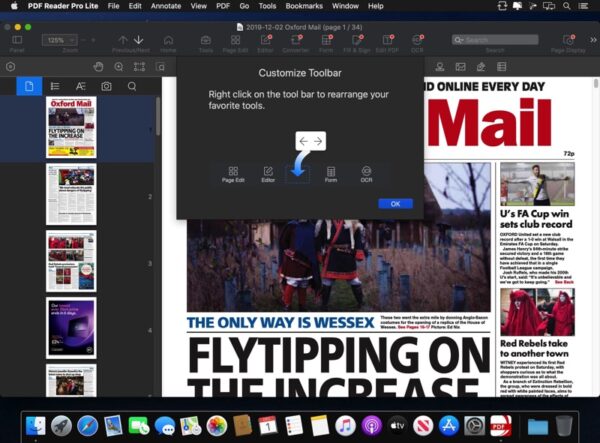Select the stamp annotation tool

point(440,67)
